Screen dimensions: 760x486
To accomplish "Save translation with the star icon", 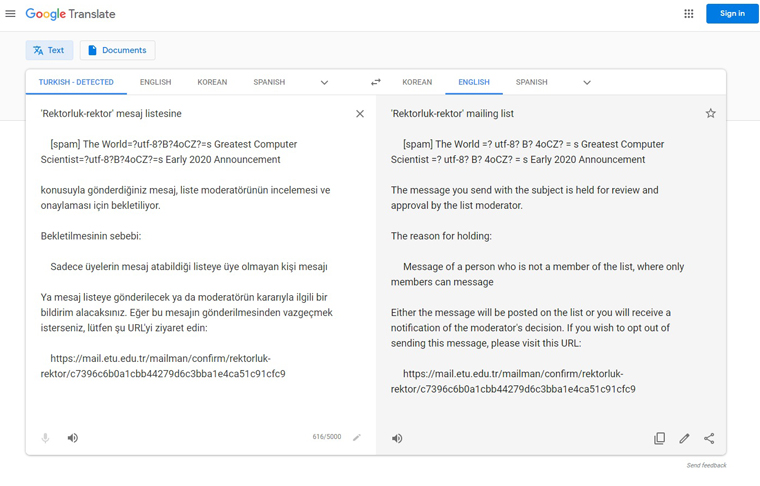I will coord(710,113).
